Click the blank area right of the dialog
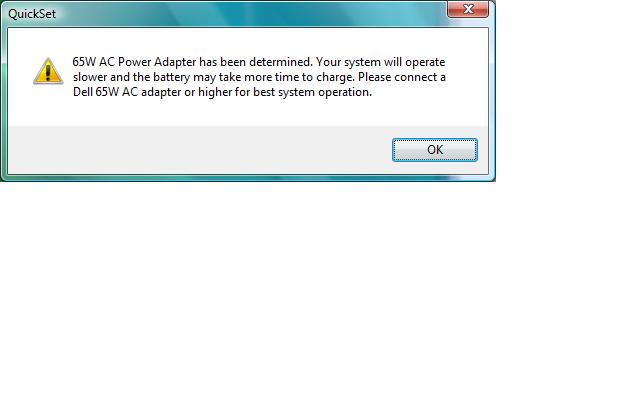The height and width of the screenshot is (400, 640). (x=568, y=91)
